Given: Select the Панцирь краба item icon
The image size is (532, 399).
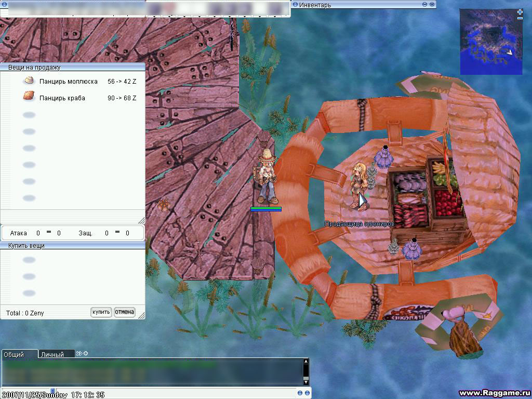Looking at the screenshot, I should (x=29, y=96).
